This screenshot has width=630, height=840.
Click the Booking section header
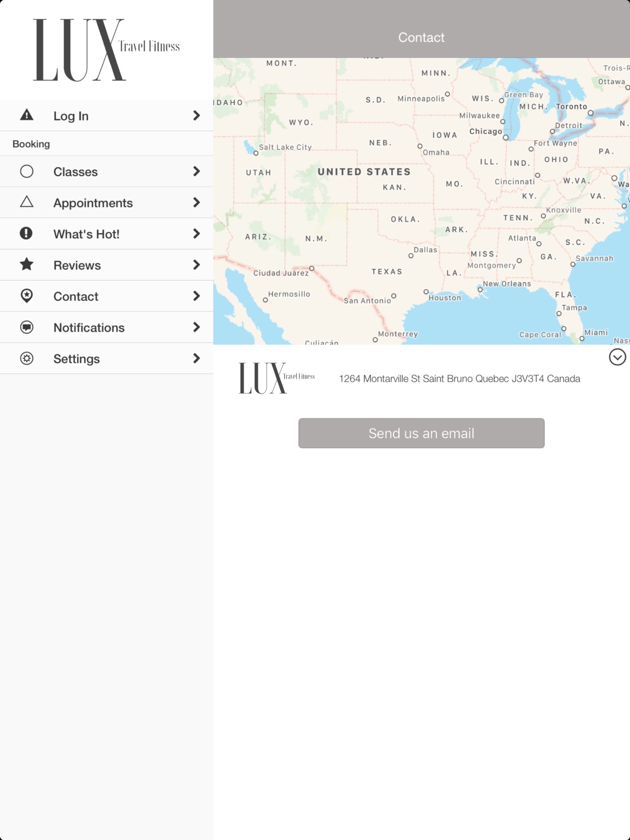coord(31,144)
